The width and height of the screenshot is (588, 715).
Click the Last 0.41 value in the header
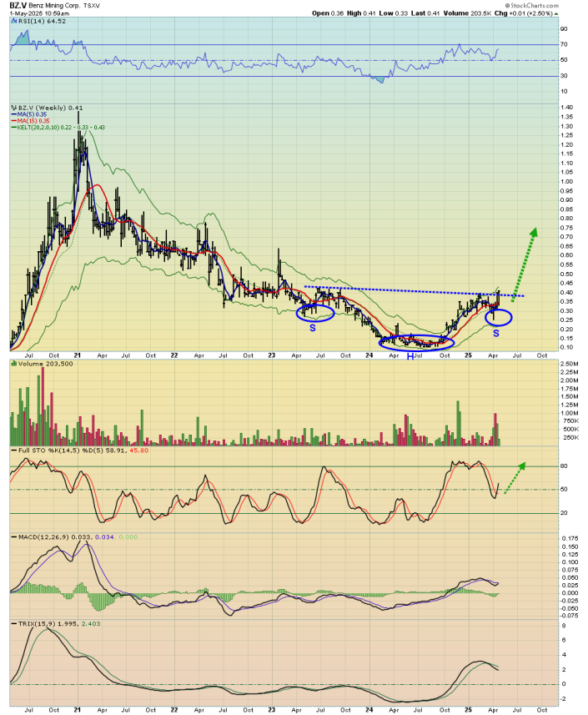point(425,13)
